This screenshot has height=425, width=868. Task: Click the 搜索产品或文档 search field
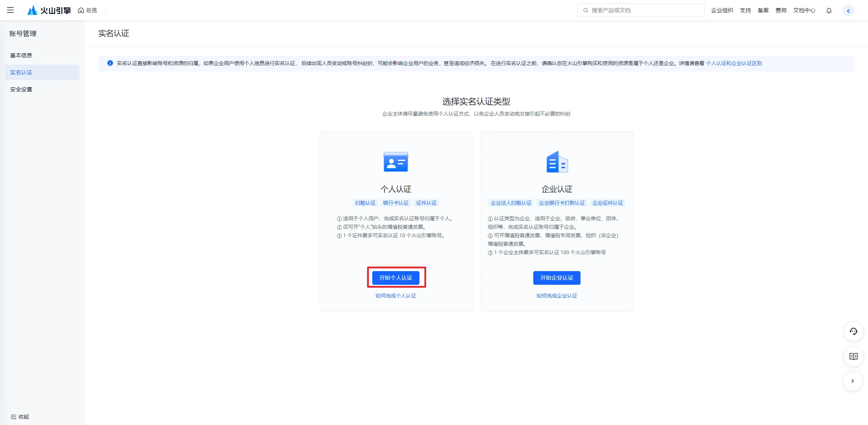(x=640, y=10)
